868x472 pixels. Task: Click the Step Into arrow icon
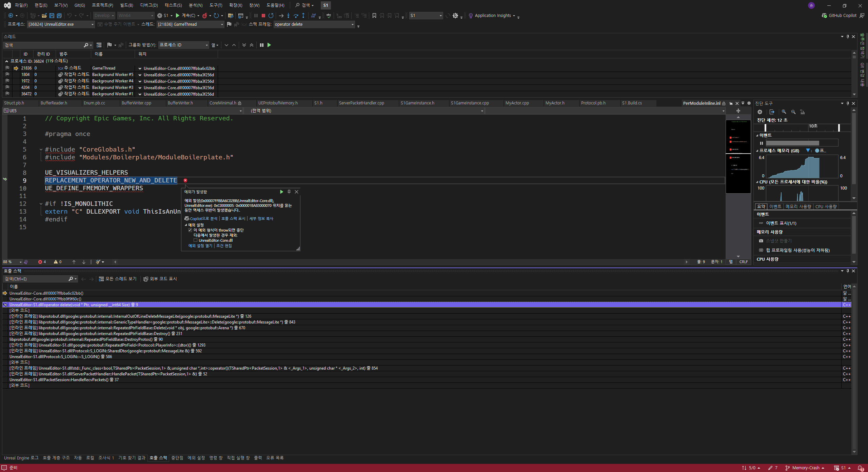pos(288,16)
